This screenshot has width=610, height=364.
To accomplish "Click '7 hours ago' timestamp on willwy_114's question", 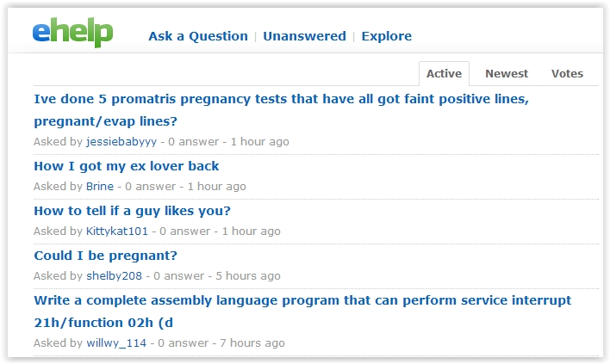I will (253, 342).
